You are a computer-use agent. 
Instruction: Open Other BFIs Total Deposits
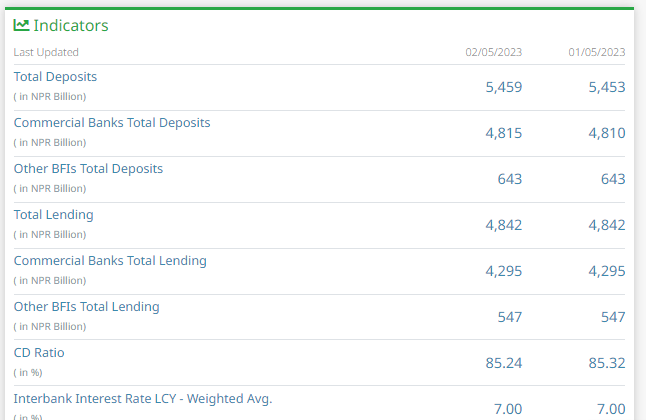point(88,168)
